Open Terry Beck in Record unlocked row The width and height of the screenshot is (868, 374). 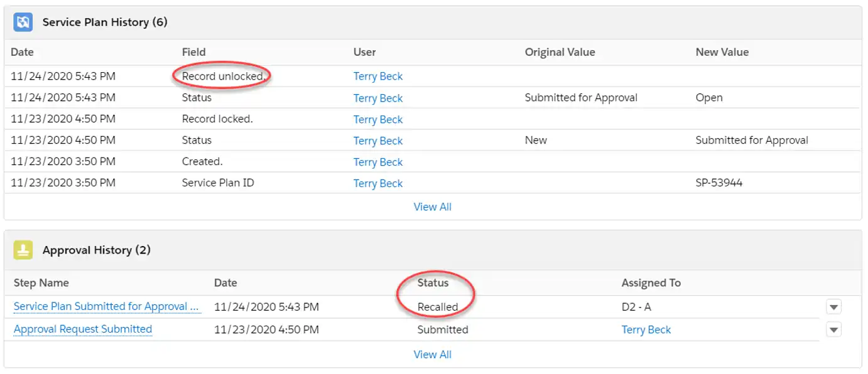(x=378, y=77)
